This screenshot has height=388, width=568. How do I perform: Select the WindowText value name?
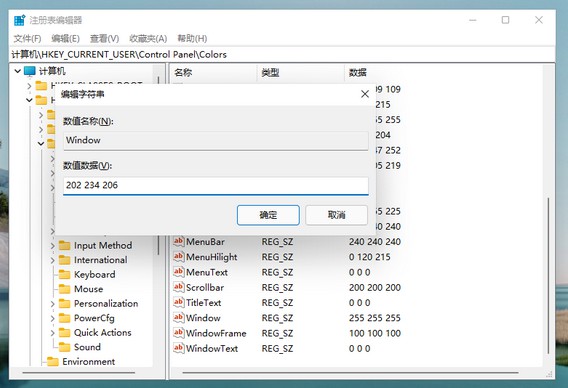pos(212,349)
